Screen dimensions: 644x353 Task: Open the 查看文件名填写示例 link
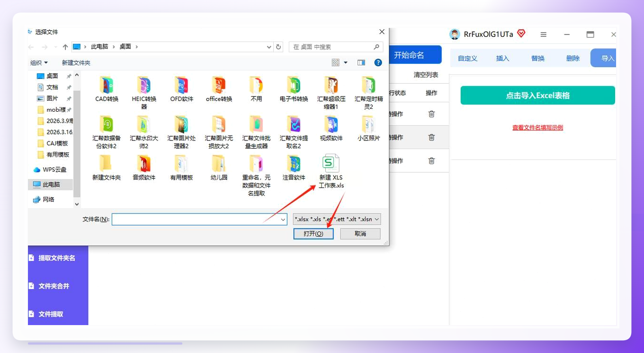click(x=537, y=128)
